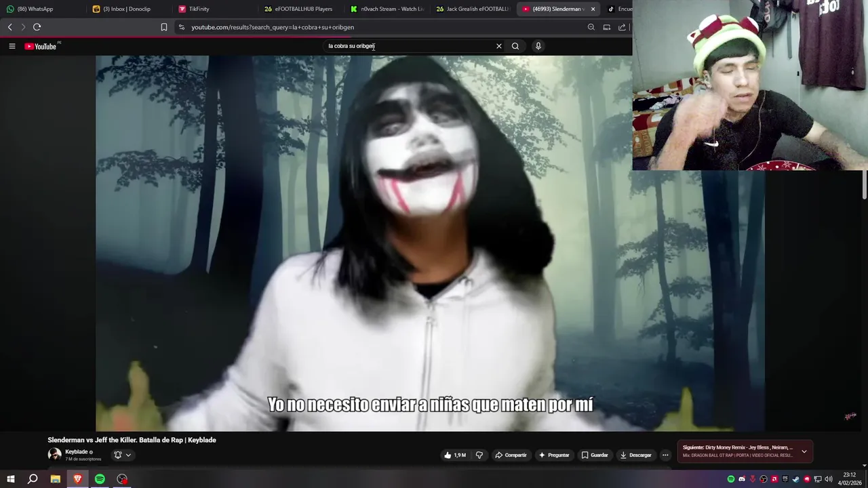The image size is (868, 488).
Task: Open the three-dot more actions menu
Action: coord(665,455)
